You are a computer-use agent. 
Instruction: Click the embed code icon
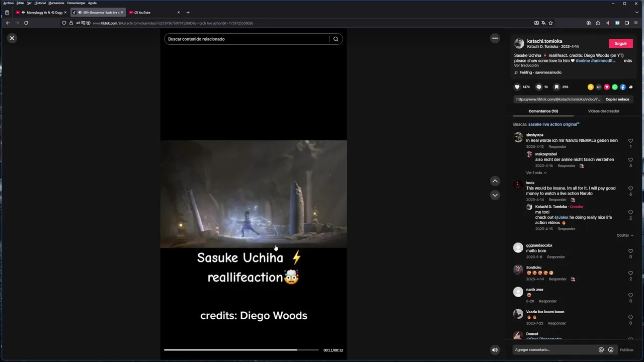pyautogui.click(x=599, y=87)
